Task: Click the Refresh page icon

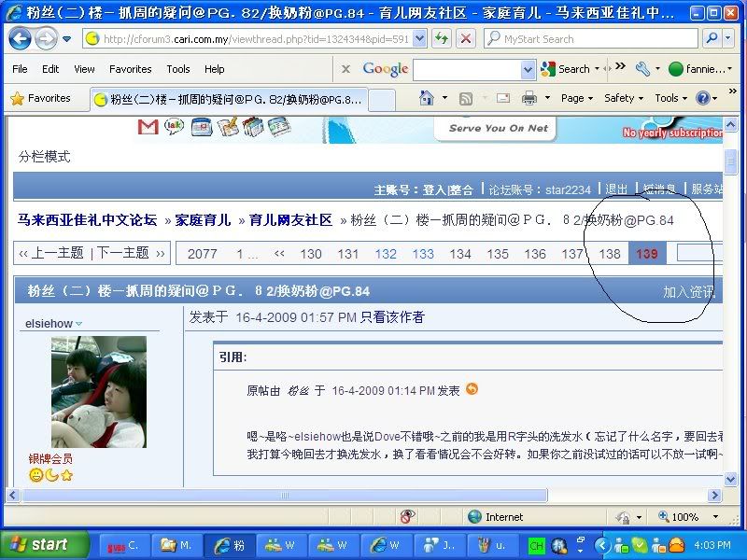Action: point(441,38)
